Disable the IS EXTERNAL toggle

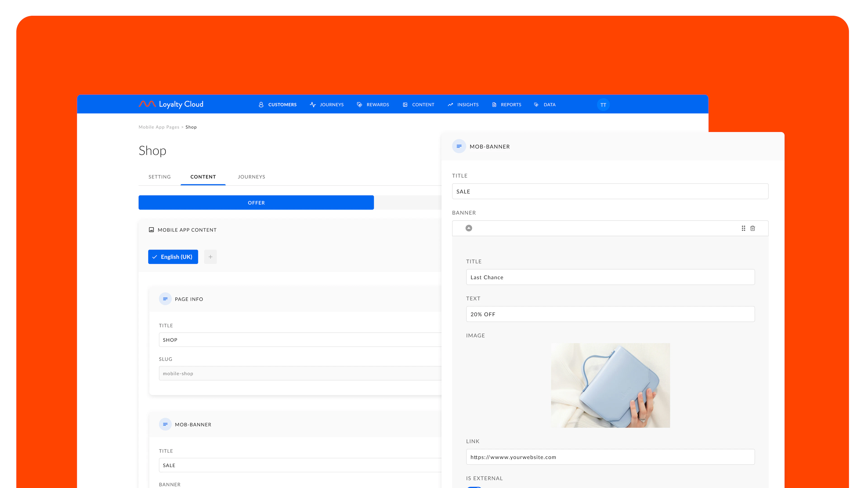[474, 487]
